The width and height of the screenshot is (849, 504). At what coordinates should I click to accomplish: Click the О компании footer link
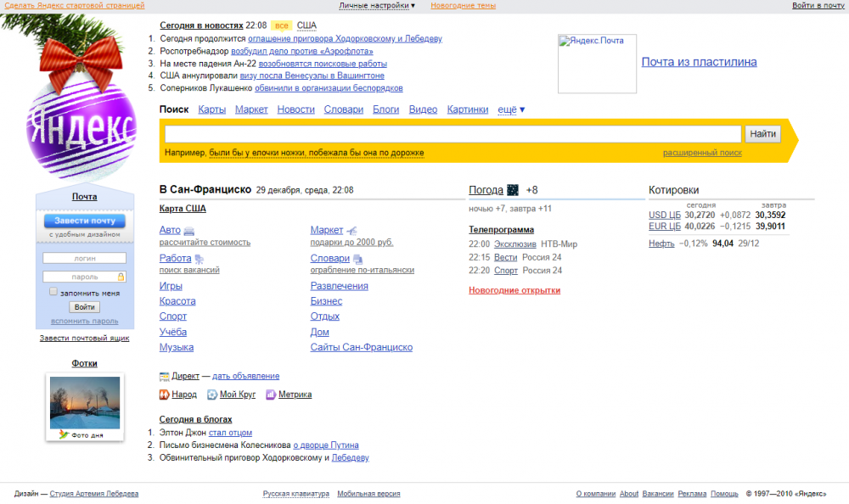[596, 494]
